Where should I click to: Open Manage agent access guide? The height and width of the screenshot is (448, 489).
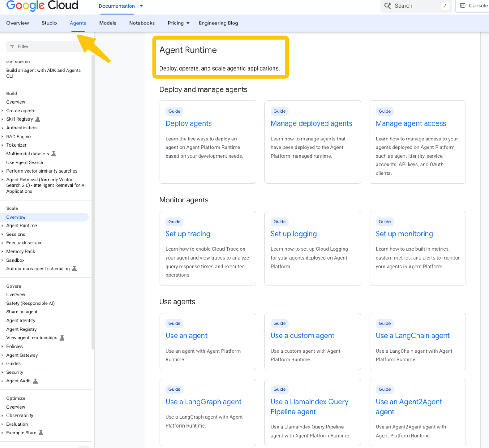tap(411, 123)
